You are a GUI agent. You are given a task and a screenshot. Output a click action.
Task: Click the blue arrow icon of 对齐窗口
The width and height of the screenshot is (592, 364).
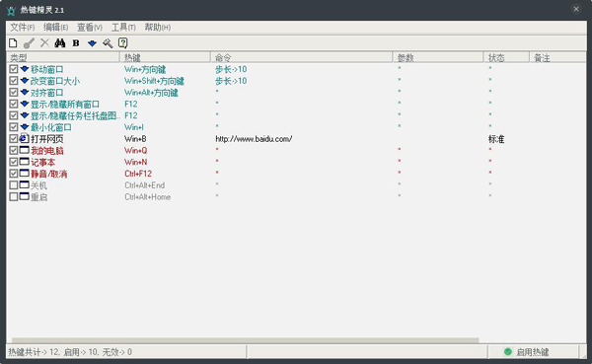[x=25, y=92]
